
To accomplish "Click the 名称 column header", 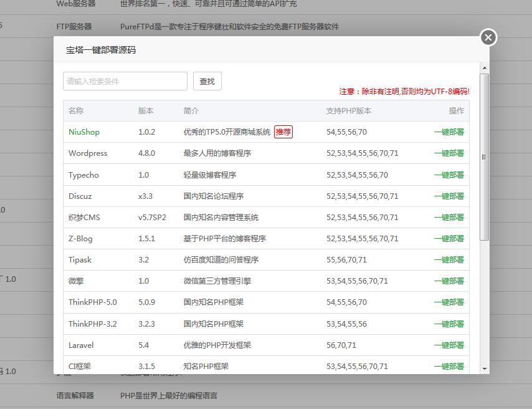I will 75,110.
